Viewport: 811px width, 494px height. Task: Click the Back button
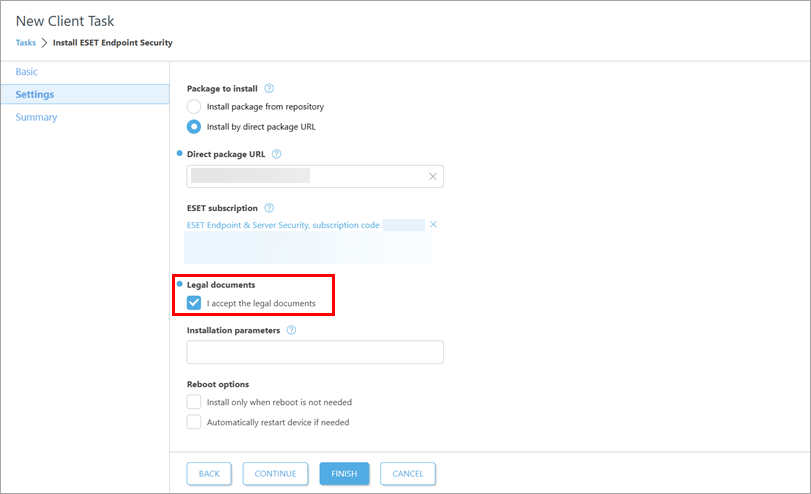pos(209,473)
